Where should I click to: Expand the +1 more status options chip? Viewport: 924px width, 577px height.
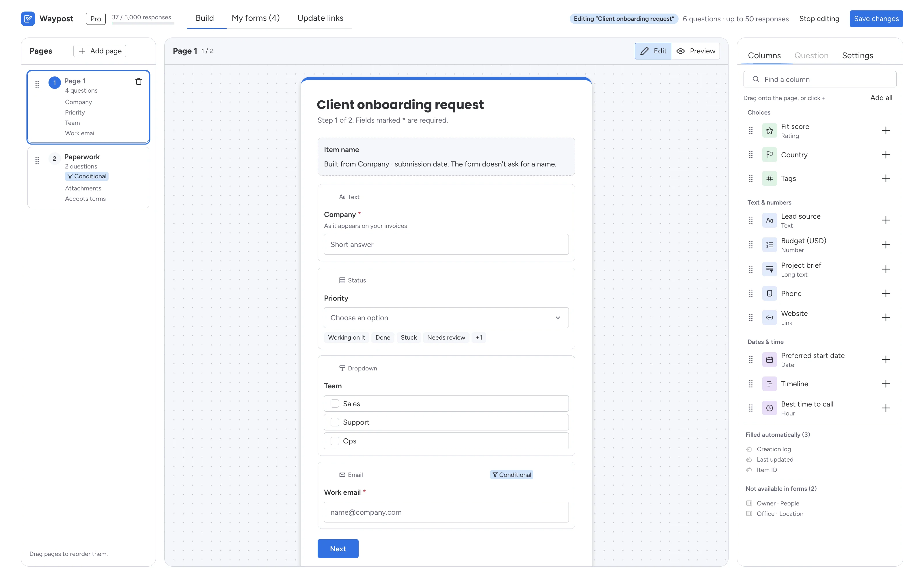coord(479,337)
